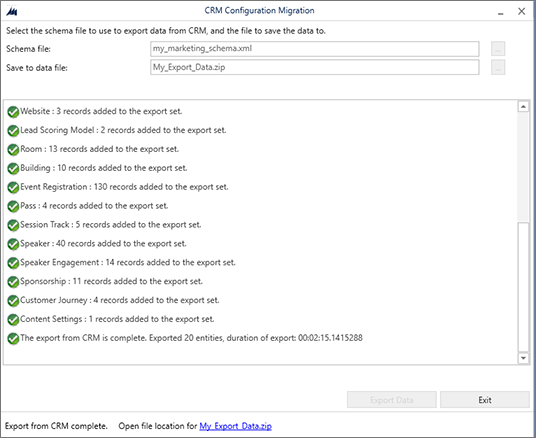This screenshot has height=438, width=536.
Task: Click checkmark icon beside Customer Journey row
Action: tap(13, 301)
